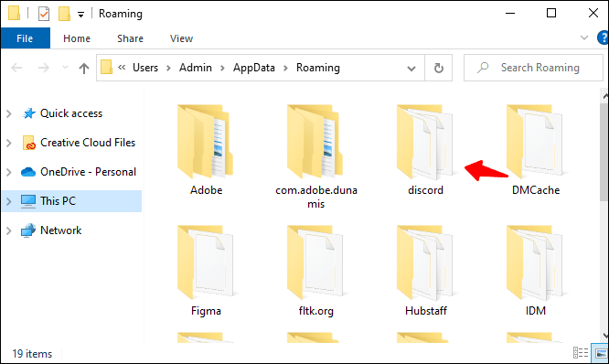Click the DMCache folder name label
Image resolution: width=609 pixels, height=364 pixels.
[536, 190]
